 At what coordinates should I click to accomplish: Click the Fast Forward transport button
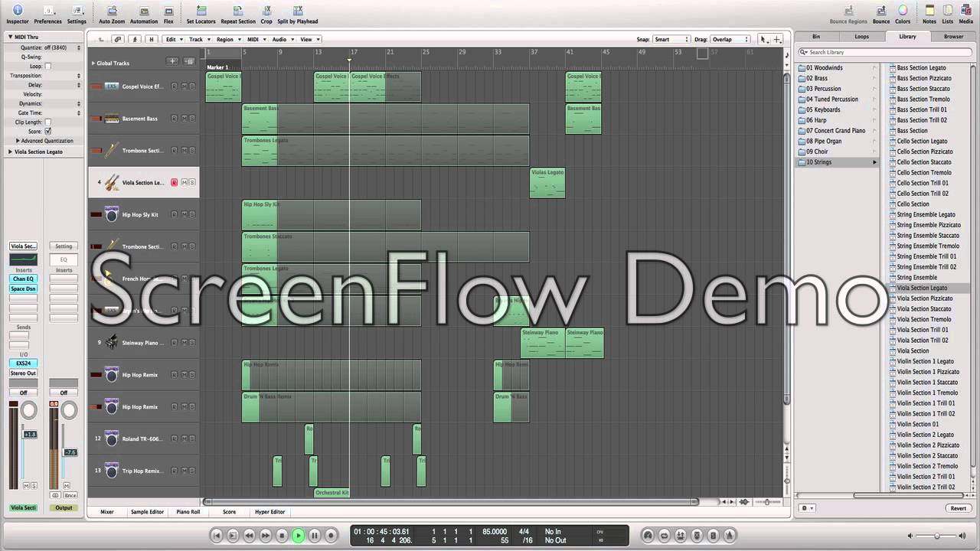click(266, 536)
